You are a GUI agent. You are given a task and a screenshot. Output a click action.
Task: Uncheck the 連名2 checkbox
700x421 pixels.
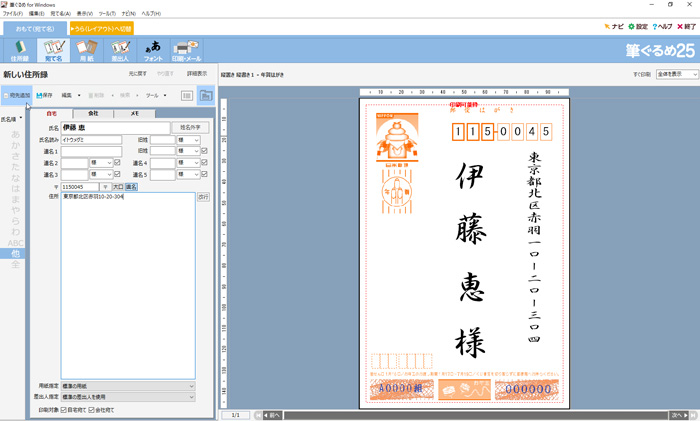pyautogui.click(x=117, y=162)
